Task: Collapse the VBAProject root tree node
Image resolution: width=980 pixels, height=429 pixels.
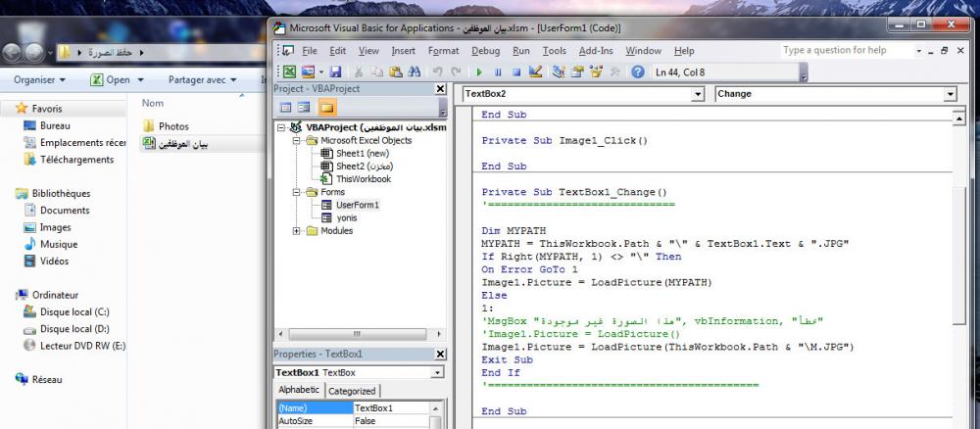Action: (x=281, y=127)
